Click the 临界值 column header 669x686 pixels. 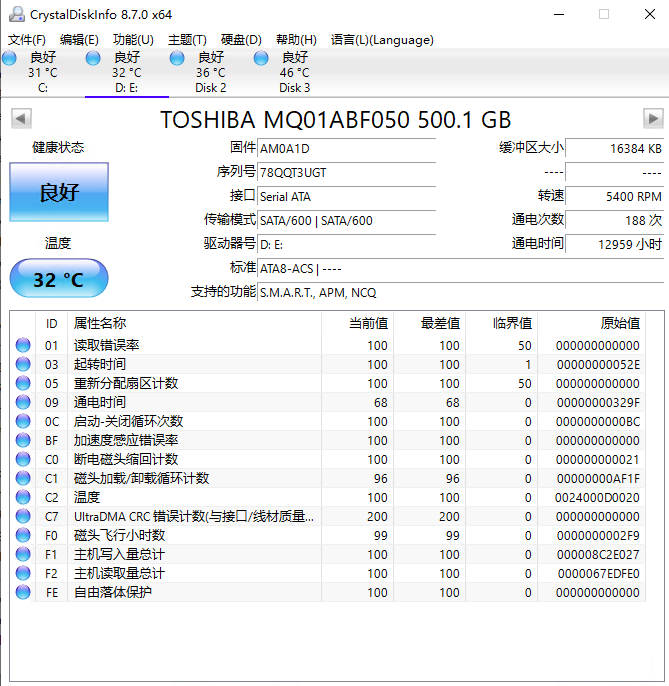click(501, 323)
